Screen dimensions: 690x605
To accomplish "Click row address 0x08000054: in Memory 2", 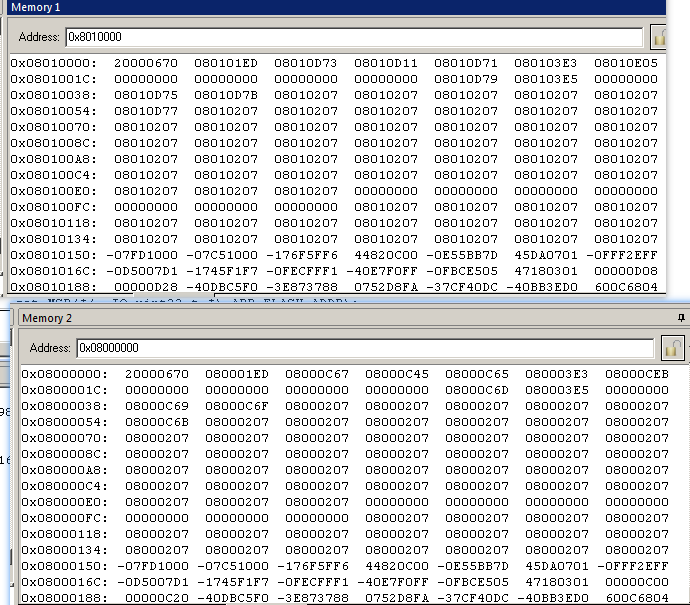I will [x=64, y=422].
